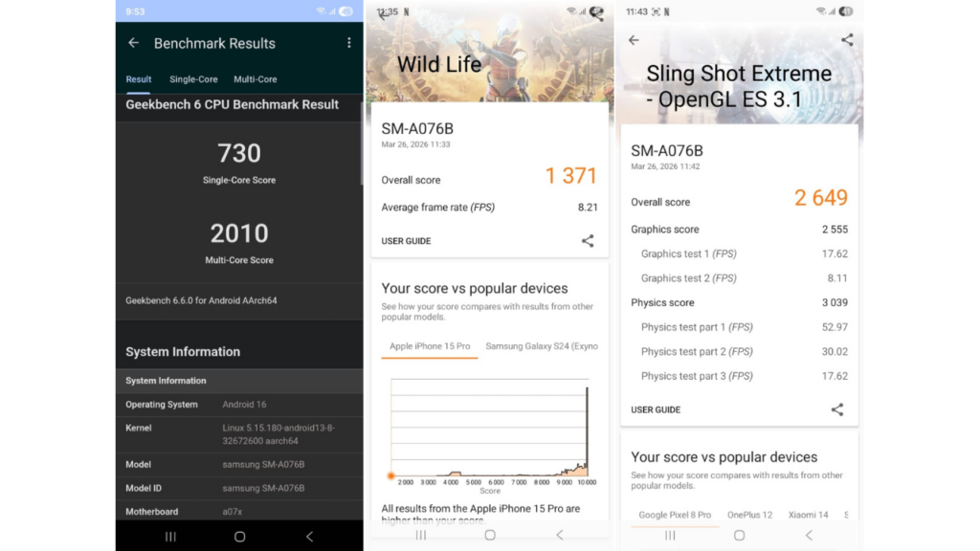Click the orange score marker on the chart
This screenshot has width=980, height=551.
pos(390,475)
